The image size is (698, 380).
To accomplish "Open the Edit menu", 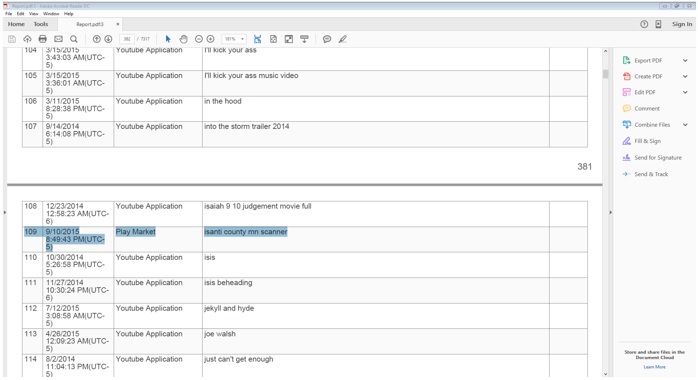I will [20, 14].
